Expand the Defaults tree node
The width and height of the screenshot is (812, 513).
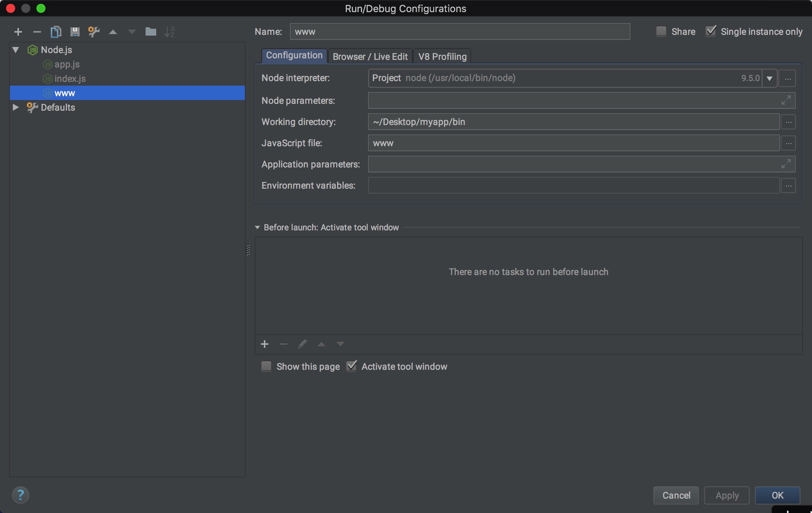tap(16, 107)
